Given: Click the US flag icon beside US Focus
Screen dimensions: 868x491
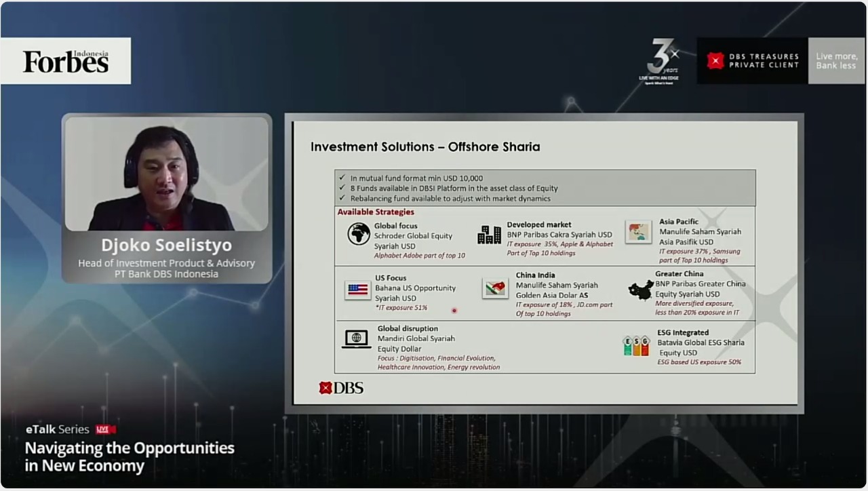Looking at the screenshot, I should [x=357, y=290].
